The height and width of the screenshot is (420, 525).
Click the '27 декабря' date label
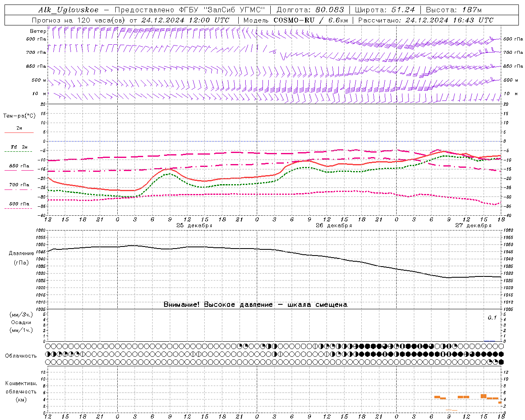tap(473, 226)
